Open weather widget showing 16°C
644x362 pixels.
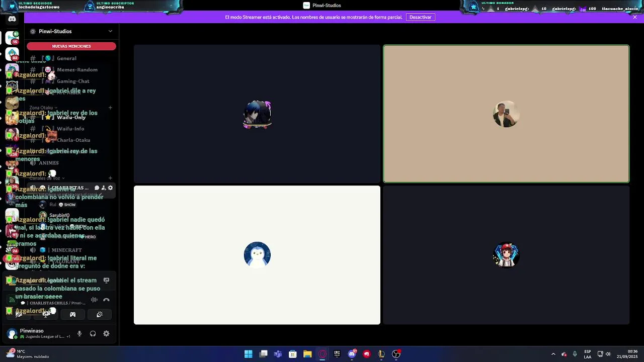click(28, 354)
